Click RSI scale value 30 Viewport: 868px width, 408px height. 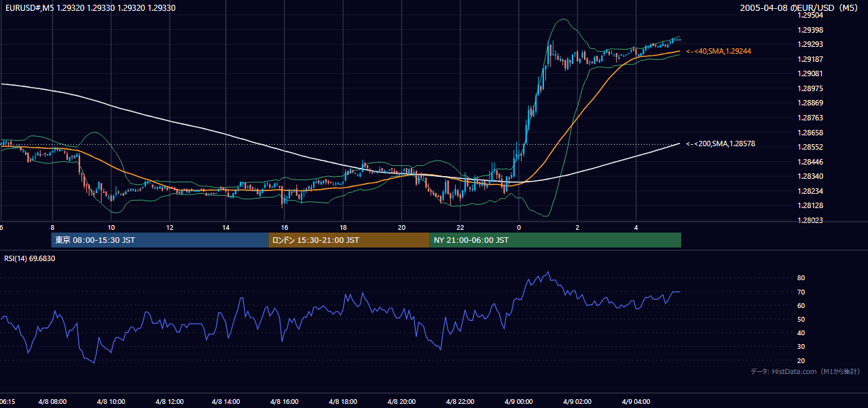(801, 347)
